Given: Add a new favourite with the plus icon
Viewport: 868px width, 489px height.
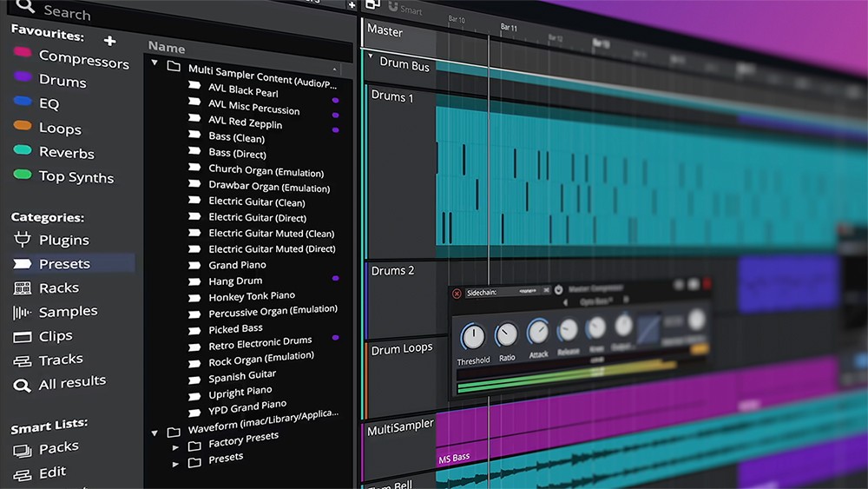Looking at the screenshot, I should (109, 41).
